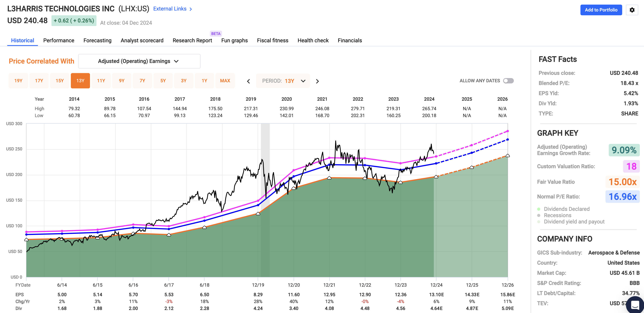Select the 19Y timeframe button
The height and width of the screenshot is (313, 644).
18,80
